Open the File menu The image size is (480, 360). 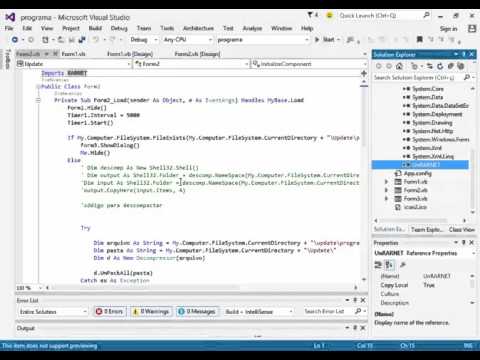point(9,28)
